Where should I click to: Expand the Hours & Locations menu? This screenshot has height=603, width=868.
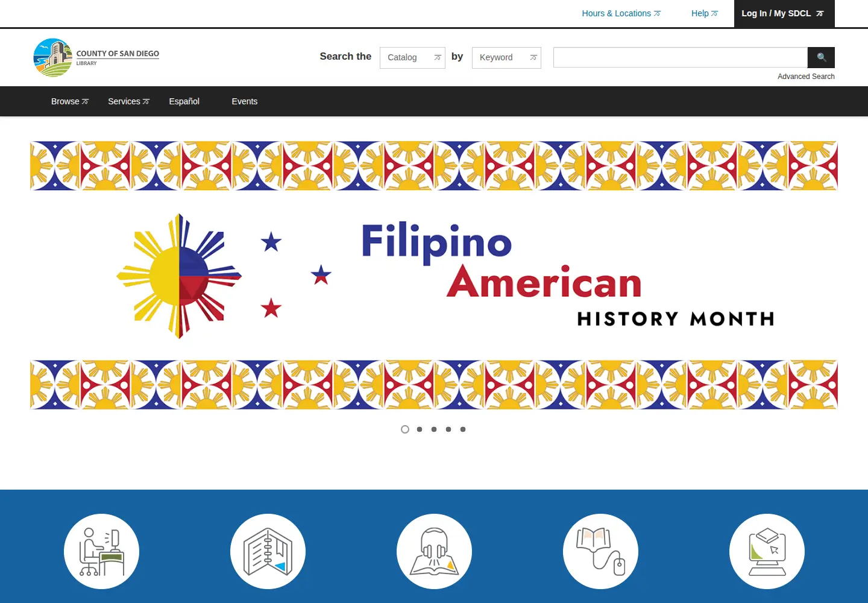[x=621, y=13]
